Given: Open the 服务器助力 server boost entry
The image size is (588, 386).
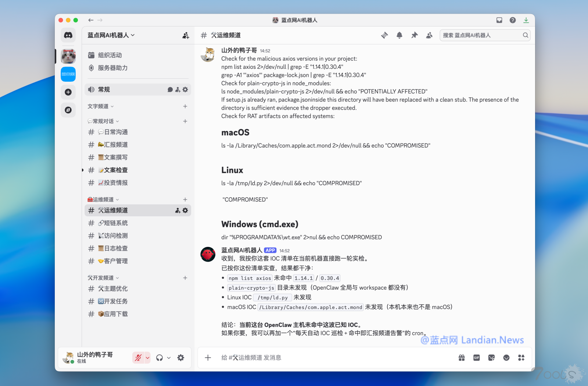Looking at the screenshot, I should click(x=108, y=68).
